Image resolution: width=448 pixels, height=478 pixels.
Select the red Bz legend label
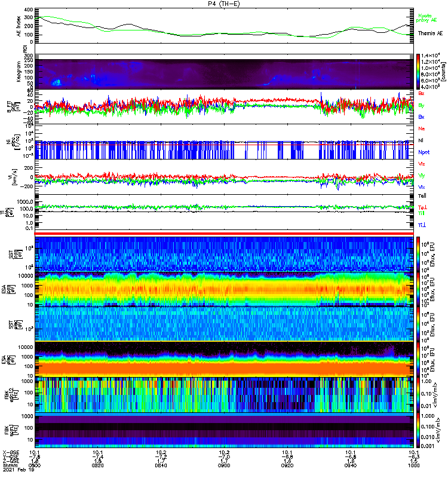[421, 94]
